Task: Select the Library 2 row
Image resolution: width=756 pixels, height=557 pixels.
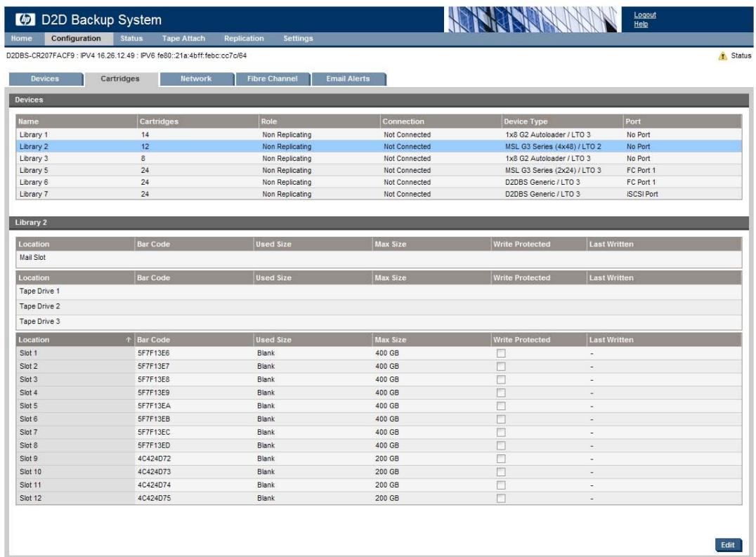Action: [379, 147]
